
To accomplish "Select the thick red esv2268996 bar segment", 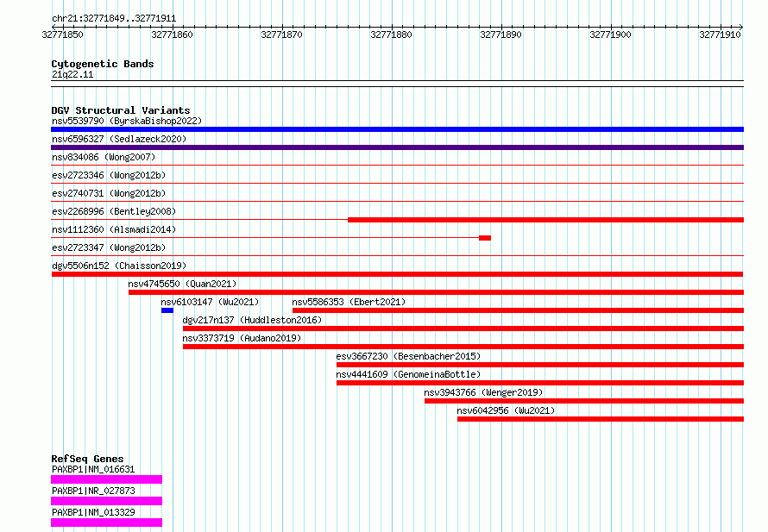I will click(x=545, y=220).
